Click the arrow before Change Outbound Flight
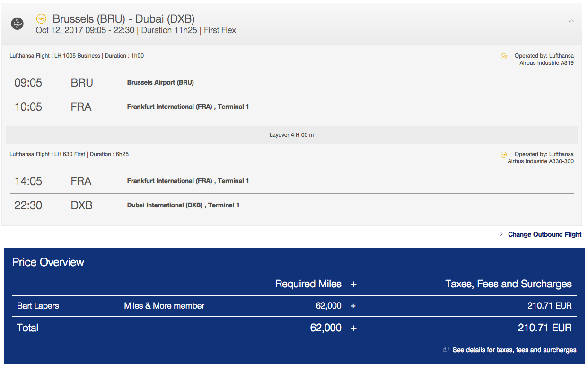588x374 pixels. click(x=501, y=234)
